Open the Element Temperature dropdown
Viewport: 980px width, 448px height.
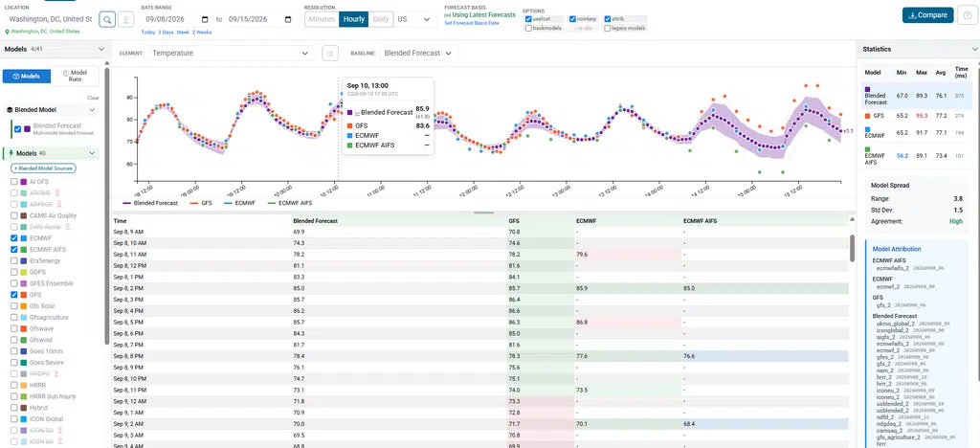click(x=231, y=53)
